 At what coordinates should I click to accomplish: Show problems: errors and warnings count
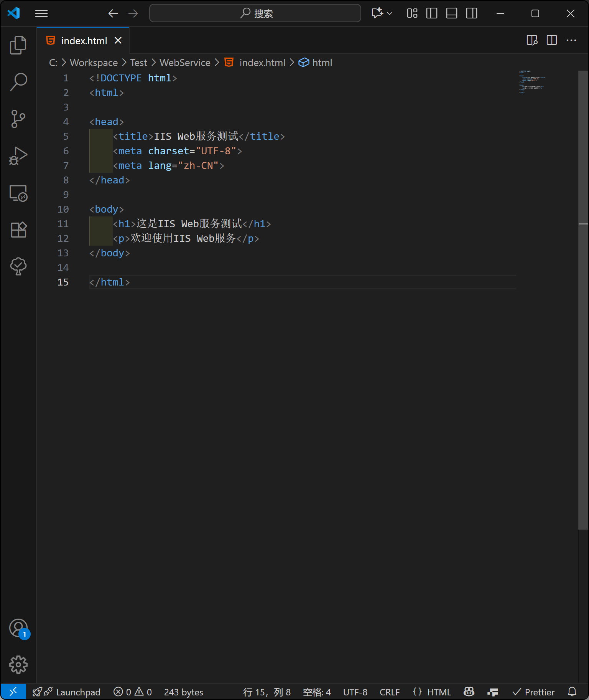(133, 692)
